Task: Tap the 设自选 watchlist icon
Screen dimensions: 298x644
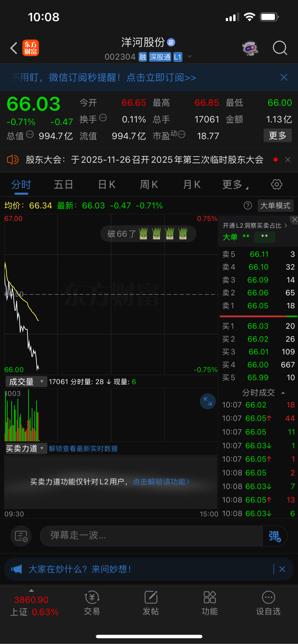Action: [268, 603]
